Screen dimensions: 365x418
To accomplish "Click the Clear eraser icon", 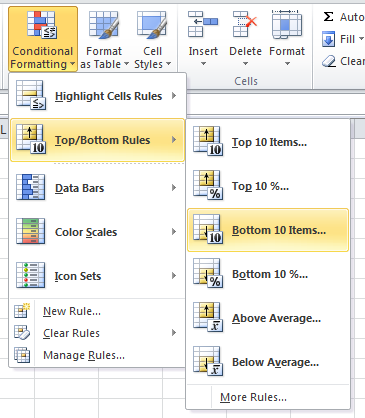I will tap(329, 61).
